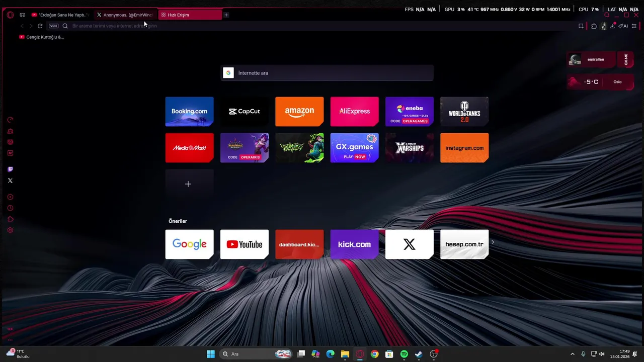This screenshot has width=644, height=362.
Task: Open the green character game tile
Action: tap(299, 148)
